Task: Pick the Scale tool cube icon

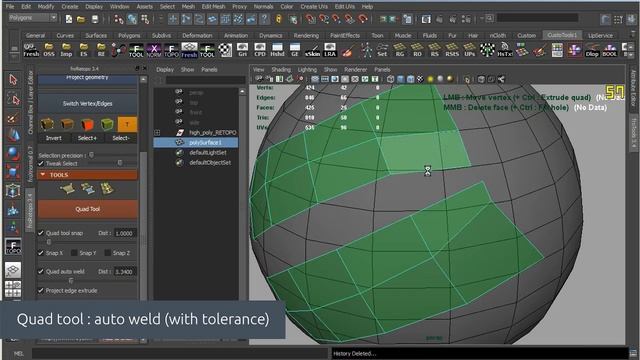Action: [x=13, y=172]
